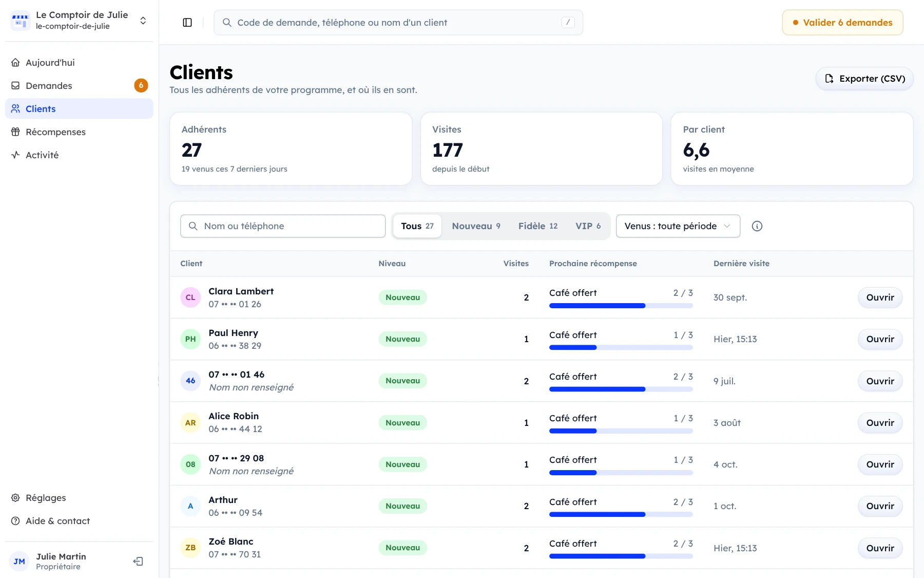Click the Adhérents count '27'

pos(191,150)
